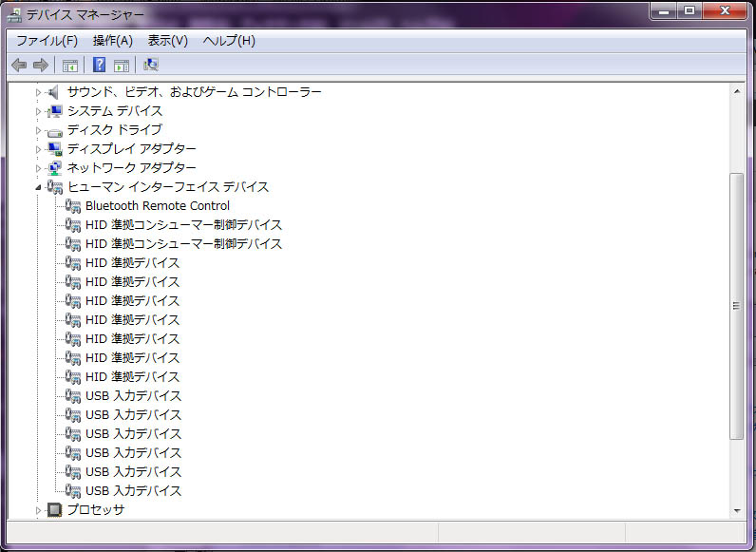Click the scrollbar up arrow
The height and width of the screenshot is (552, 756).
(736, 90)
